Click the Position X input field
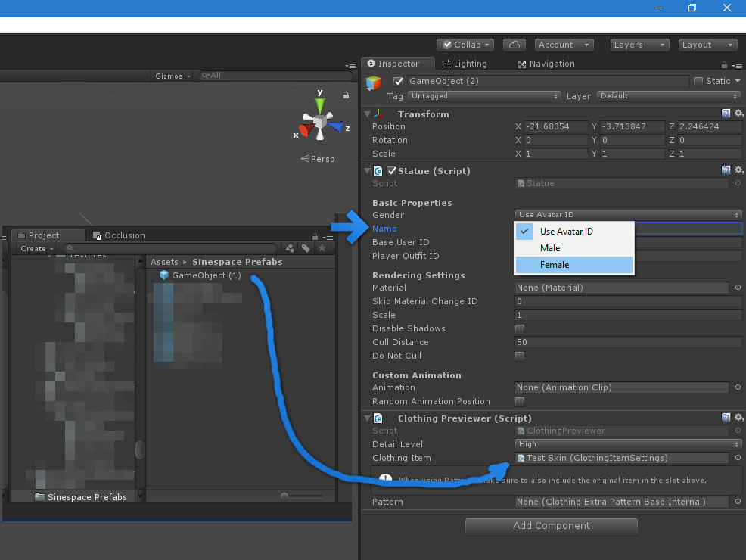Image resolution: width=746 pixels, height=560 pixels. (555, 126)
